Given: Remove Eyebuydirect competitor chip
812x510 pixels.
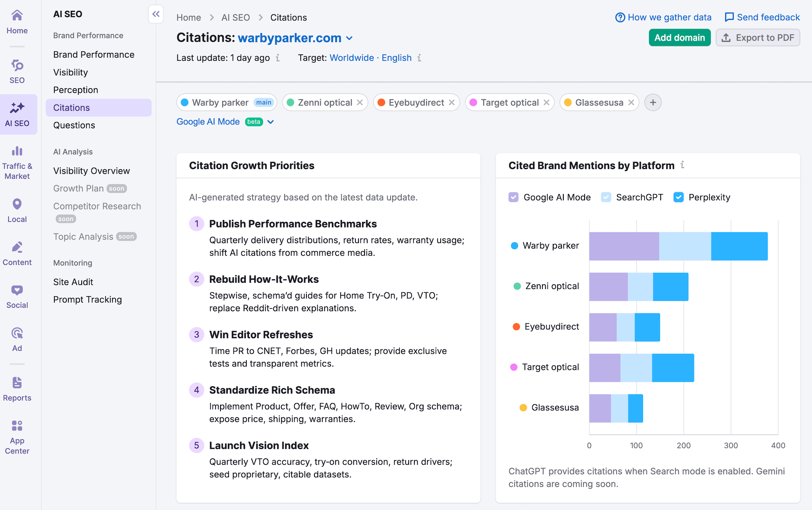Looking at the screenshot, I should pyautogui.click(x=452, y=103).
